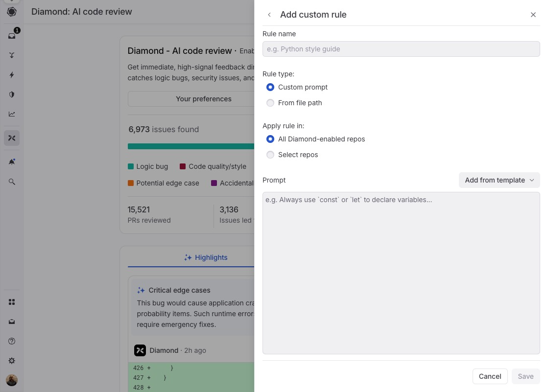Click the 'Diamond · 2h ago' author text
Image resolution: width=548 pixels, height=392 pixels.
coord(178,350)
